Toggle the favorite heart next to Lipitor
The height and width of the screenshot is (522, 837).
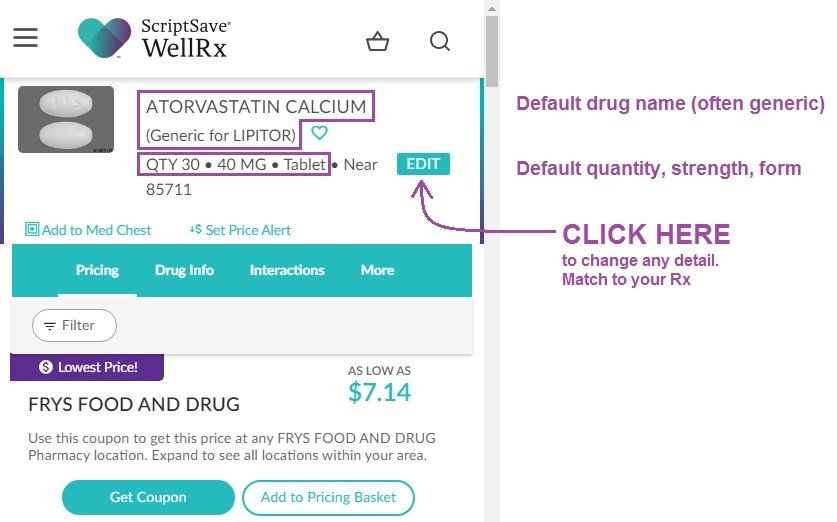click(319, 132)
